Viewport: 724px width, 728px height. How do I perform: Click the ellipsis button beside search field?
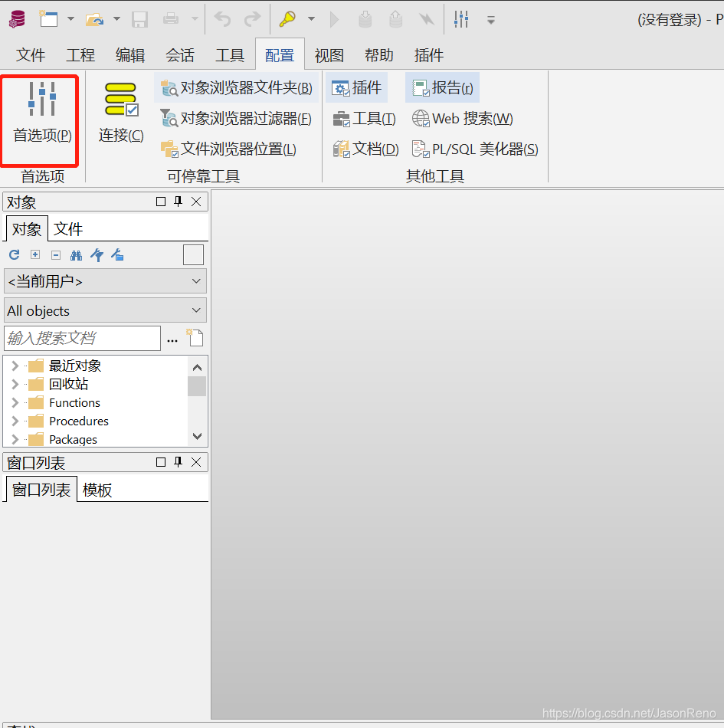(172, 340)
